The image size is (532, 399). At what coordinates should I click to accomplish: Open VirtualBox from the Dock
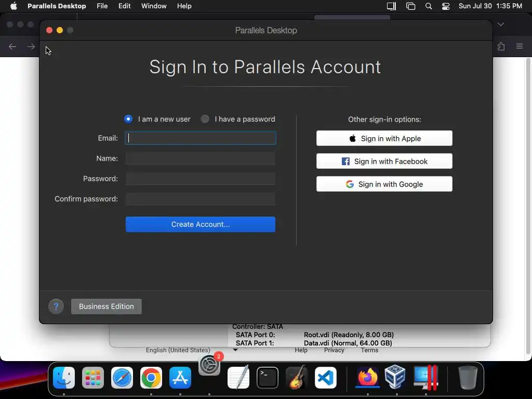coord(395,377)
